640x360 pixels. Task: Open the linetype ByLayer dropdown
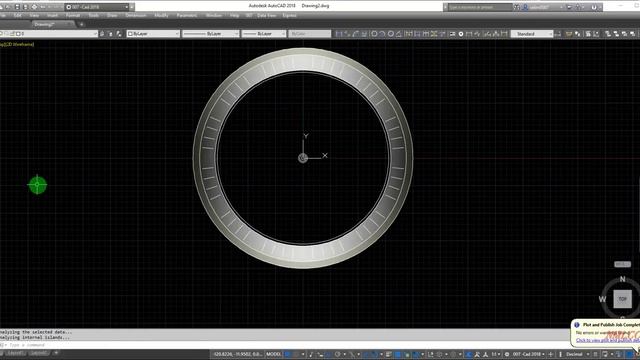[x=210, y=34]
